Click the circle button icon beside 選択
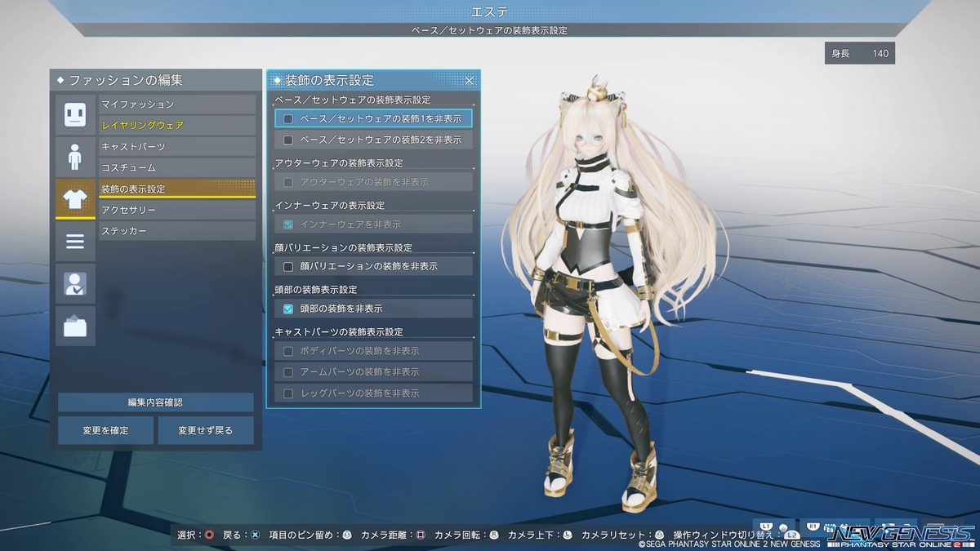Image resolution: width=980 pixels, height=551 pixels. [x=209, y=535]
